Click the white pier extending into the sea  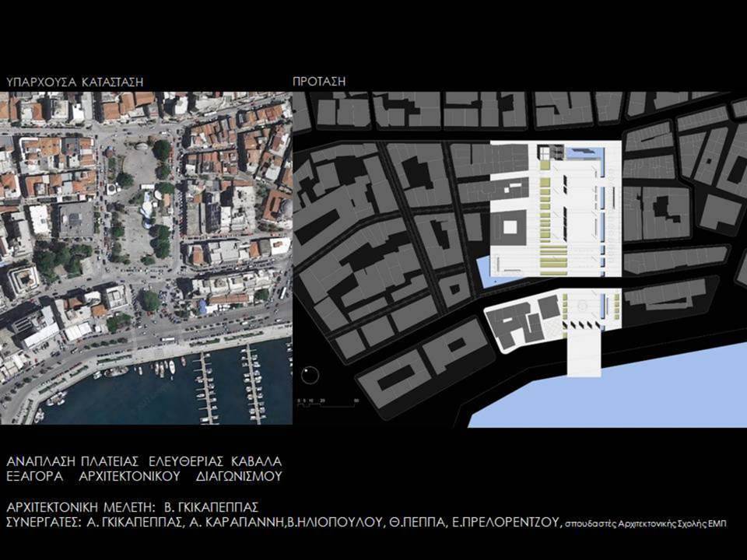584,352
